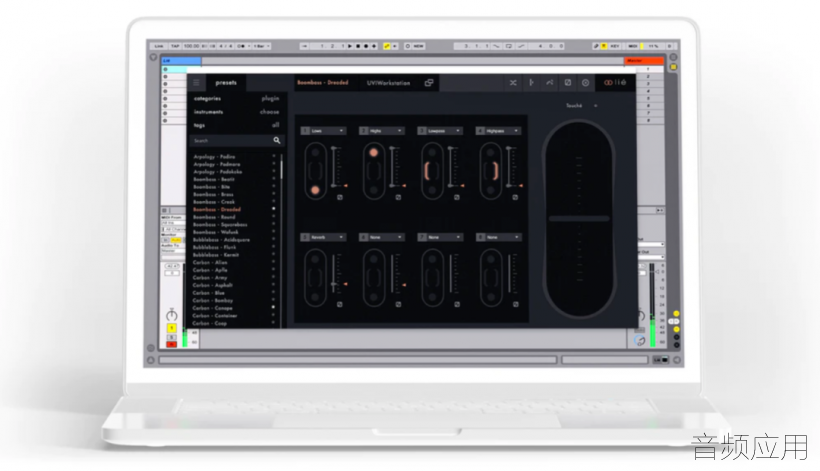
Task: Click the NEW button in Ableton toolbar
Action: 418,46
